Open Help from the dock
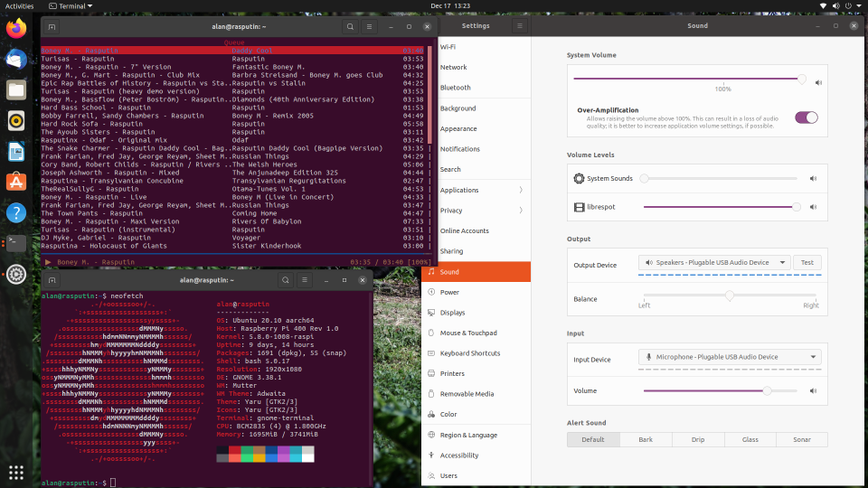This screenshot has width=868, height=488. tap(16, 212)
